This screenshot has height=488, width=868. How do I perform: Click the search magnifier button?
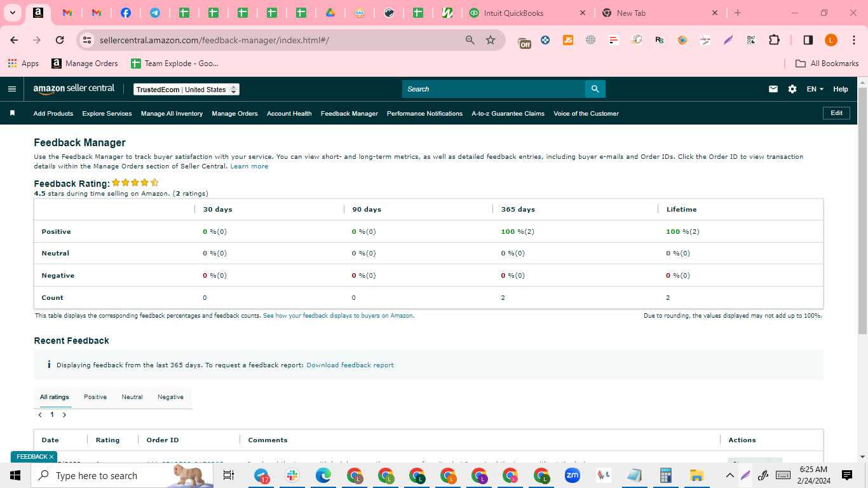pos(595,89)
